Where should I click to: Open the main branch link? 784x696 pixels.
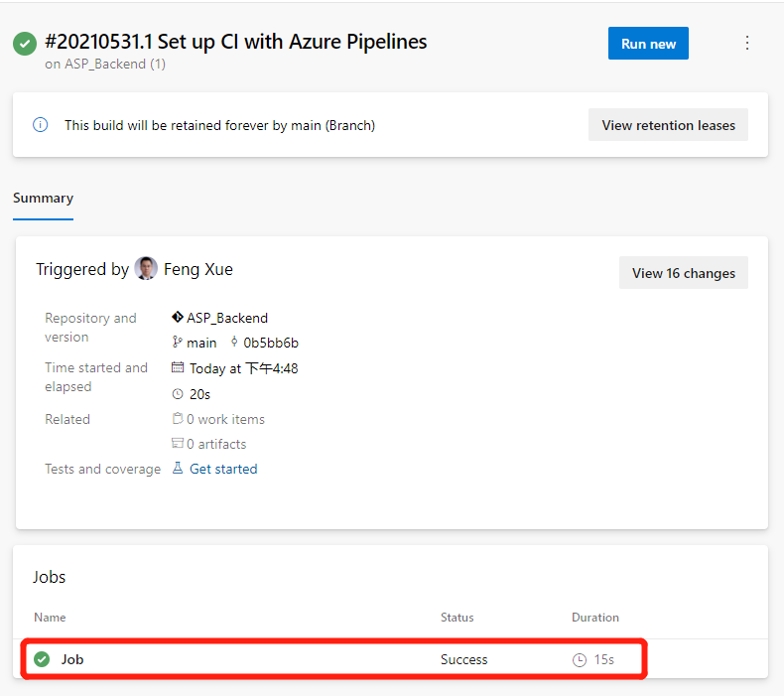point(201,343)
